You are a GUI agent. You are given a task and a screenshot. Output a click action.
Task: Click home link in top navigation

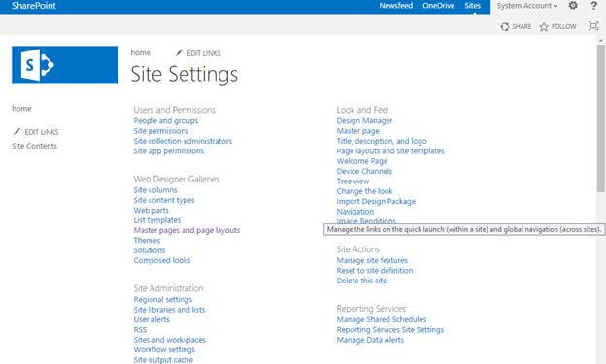pos(141,52)
